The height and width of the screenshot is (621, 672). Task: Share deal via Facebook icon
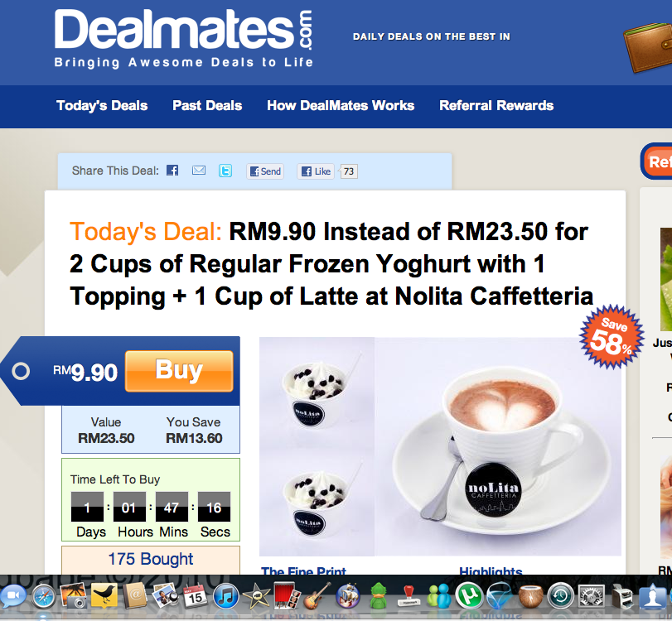172,171
